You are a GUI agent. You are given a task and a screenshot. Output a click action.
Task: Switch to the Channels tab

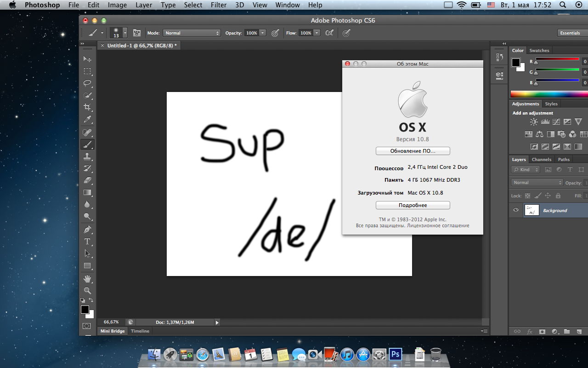542,160
